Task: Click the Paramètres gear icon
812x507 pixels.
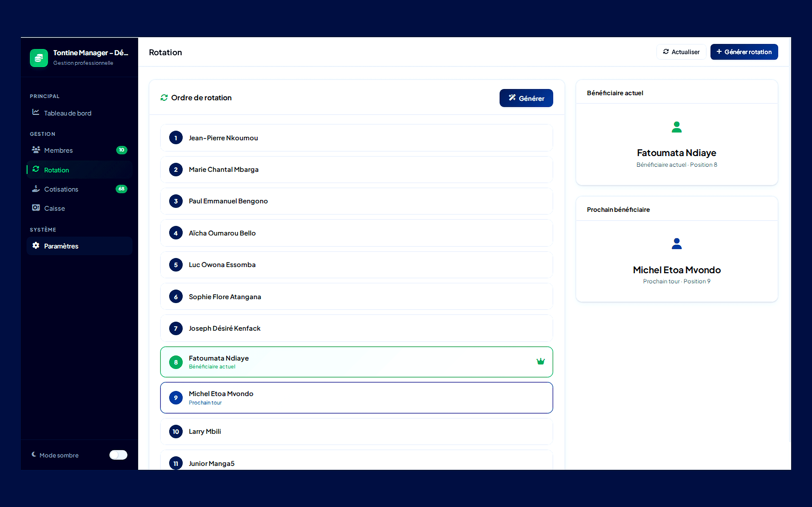Action: coord(36,246)
